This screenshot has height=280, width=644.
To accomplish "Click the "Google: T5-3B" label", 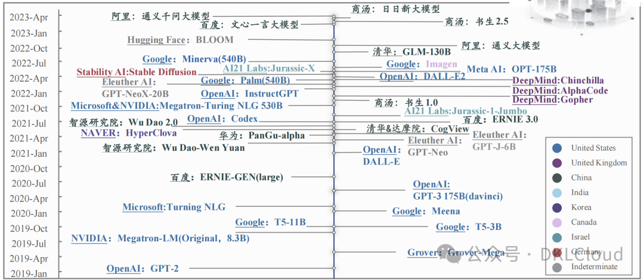I will (x=469, y=226).
